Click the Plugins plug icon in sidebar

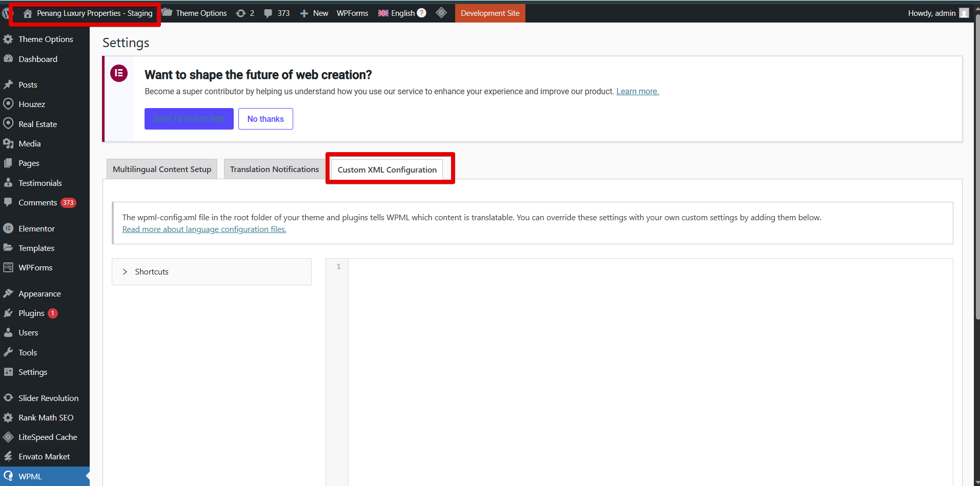coord(8,313)
